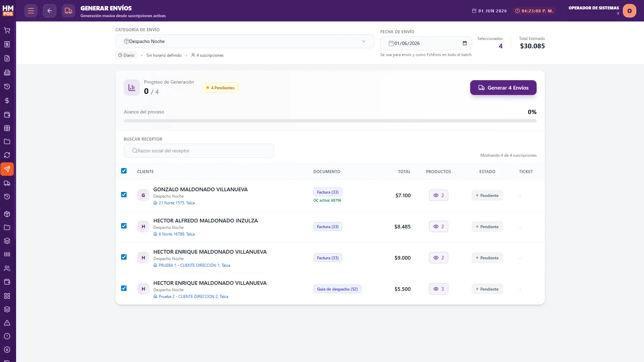Click the Generar 4 Envíos button

click(x=503, y=88)
